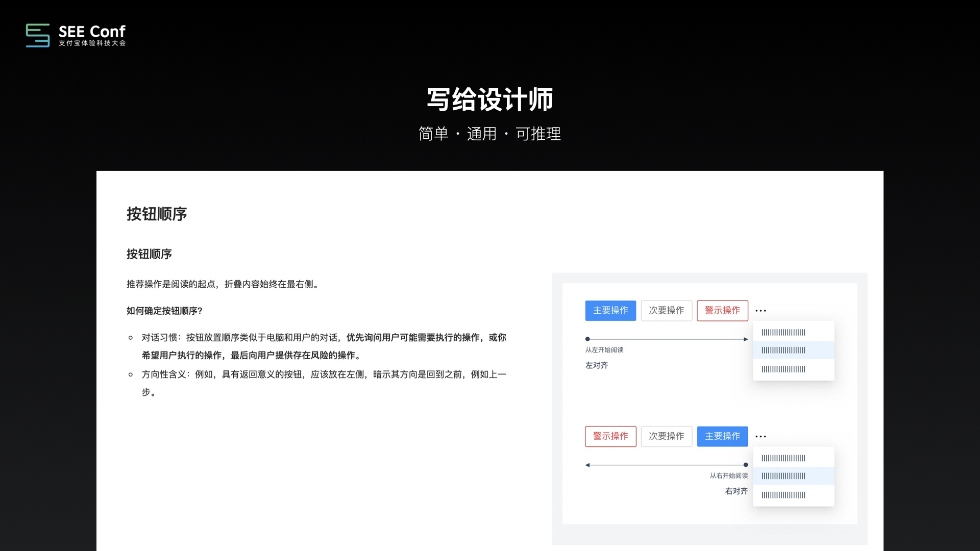Screen dimensions: 980x551
Task: Click the SEE Conf logo icon
Action: pyautogui.click(x=38, y=35)
